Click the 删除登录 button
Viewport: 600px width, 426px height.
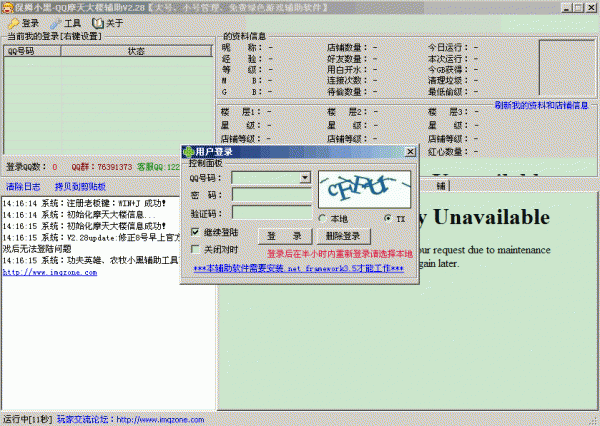(343, 236)
